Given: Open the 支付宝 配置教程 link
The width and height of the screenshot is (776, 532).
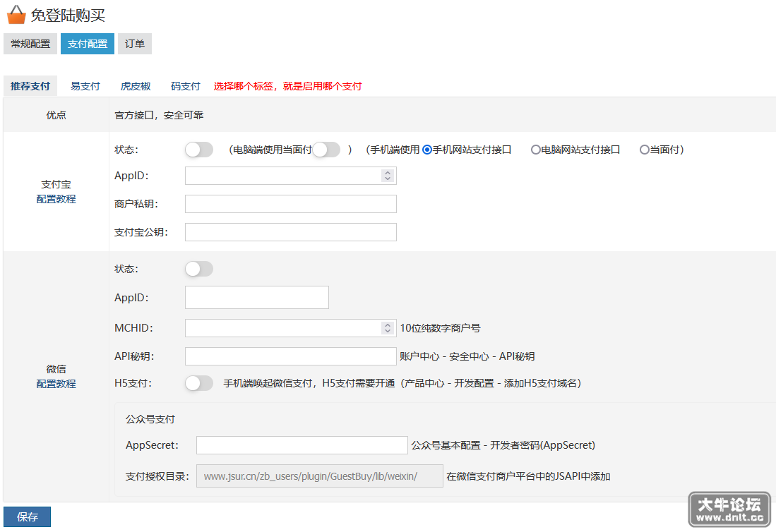Looking at the screenshot, I should coord(56,199).
